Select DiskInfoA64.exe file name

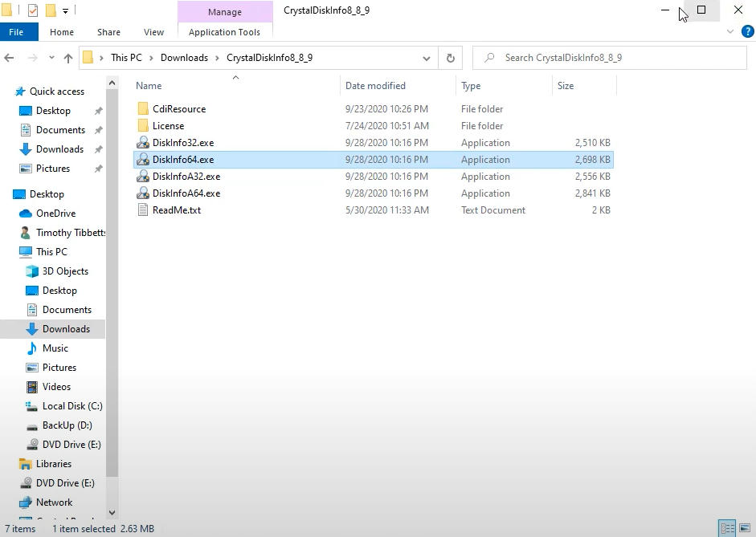point(186,193)
